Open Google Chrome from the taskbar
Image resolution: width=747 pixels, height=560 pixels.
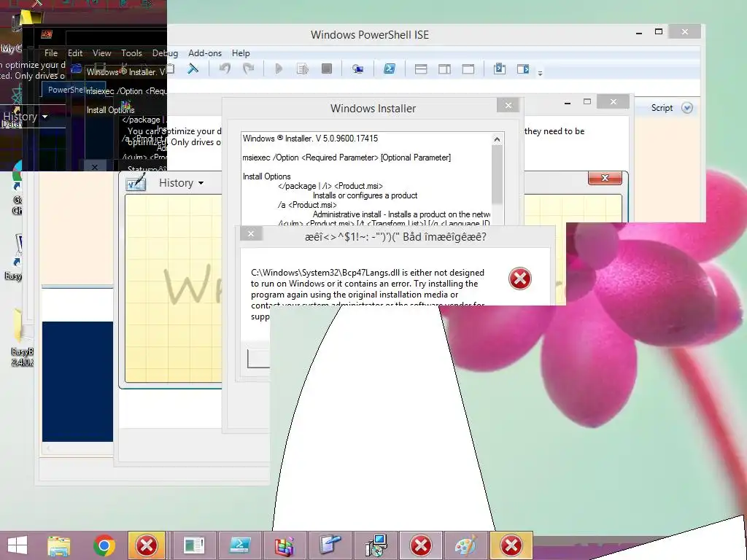pyautogui.click(x=104, y=545)
